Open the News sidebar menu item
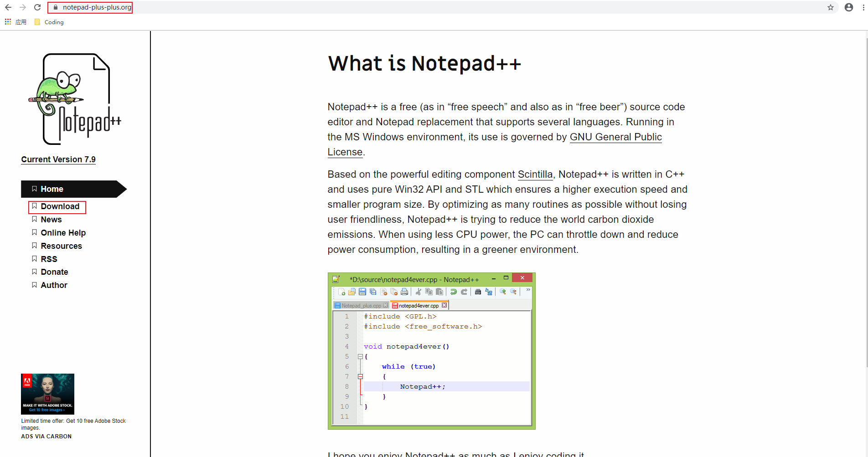This screenshot has width=868, height=457. pyautogui.click(x=51, y=219)
